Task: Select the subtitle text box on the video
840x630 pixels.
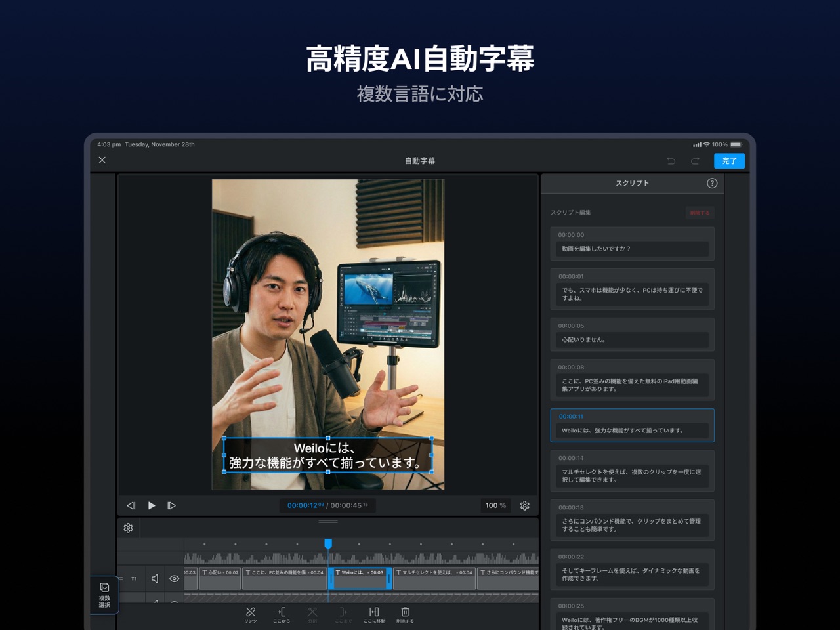Action: (328, 455)
